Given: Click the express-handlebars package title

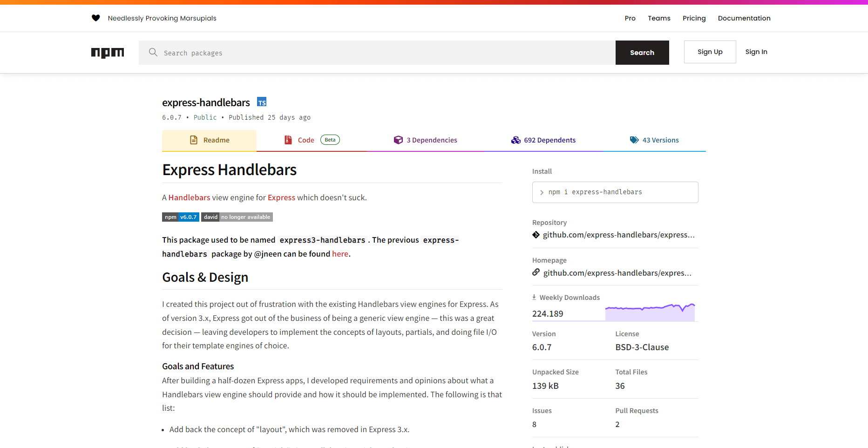Looking at the screenshot, I should (x=206, y=102).
